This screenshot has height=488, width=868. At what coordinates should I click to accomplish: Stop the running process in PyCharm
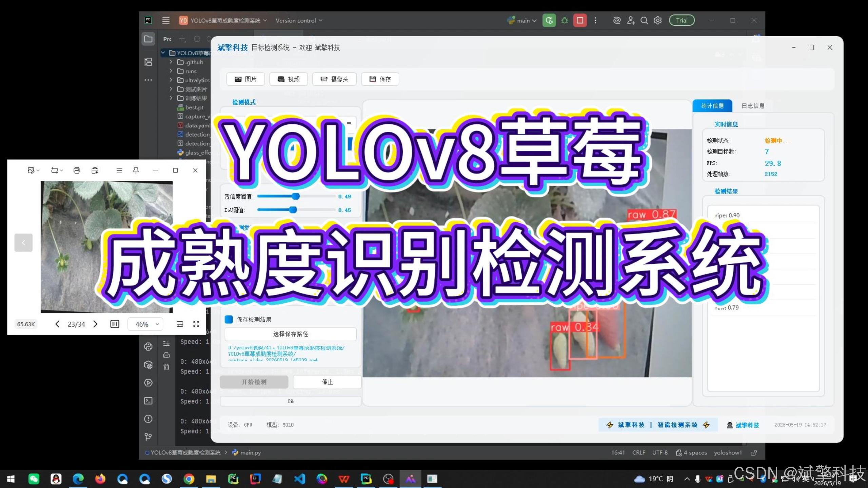pyautogui.click(x=580, y=20)
